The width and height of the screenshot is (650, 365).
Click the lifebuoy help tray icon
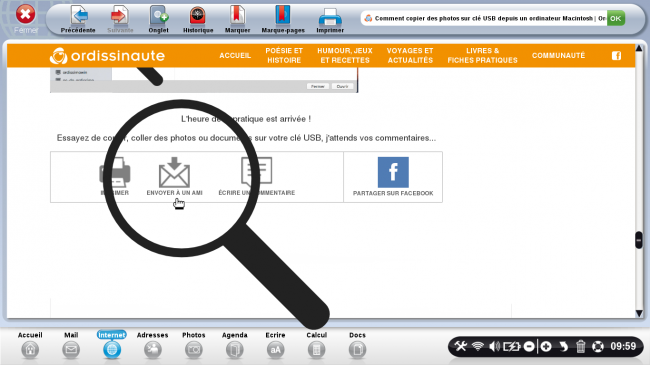[598, 346]
